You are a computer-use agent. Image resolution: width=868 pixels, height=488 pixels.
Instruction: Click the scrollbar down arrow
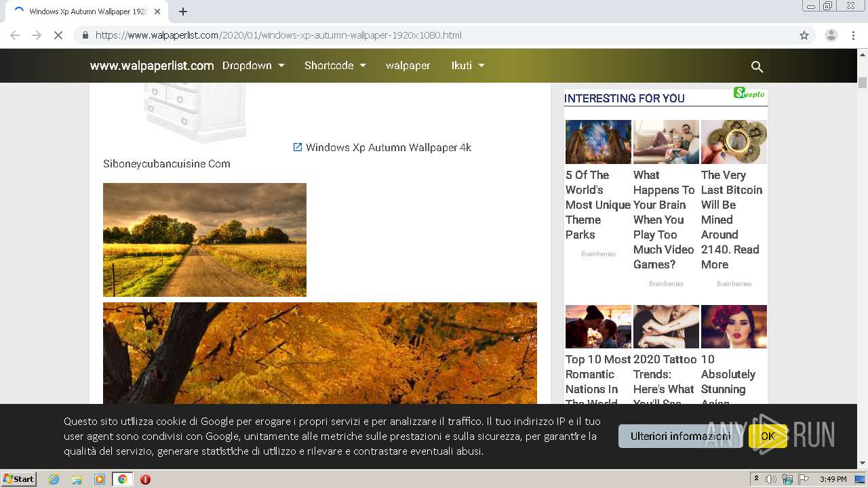[863, 464]
